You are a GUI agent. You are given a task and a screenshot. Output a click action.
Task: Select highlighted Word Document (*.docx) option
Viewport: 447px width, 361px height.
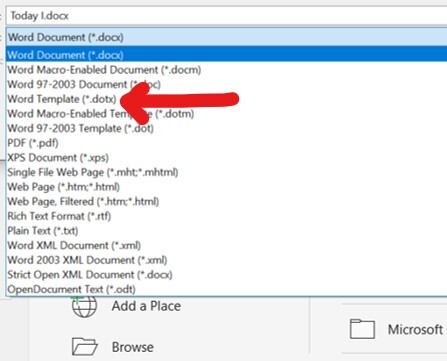227,55
